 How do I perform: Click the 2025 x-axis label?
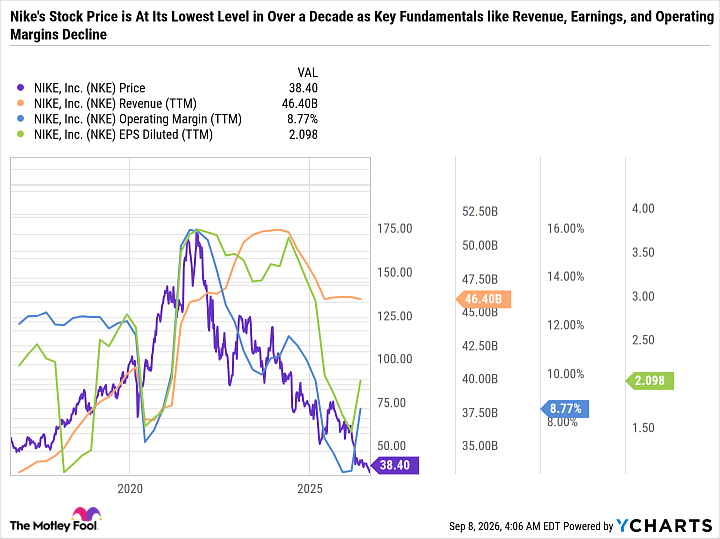(x=310, y=488)
